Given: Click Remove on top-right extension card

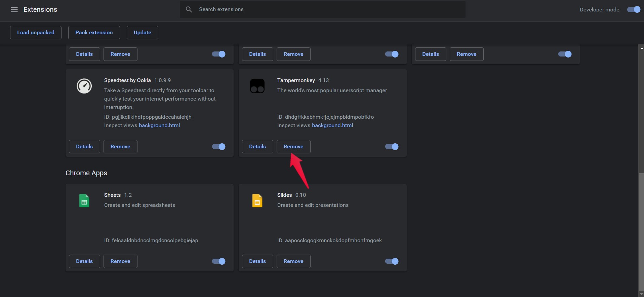Looking at the screenshot, I should tap(467, 54).
